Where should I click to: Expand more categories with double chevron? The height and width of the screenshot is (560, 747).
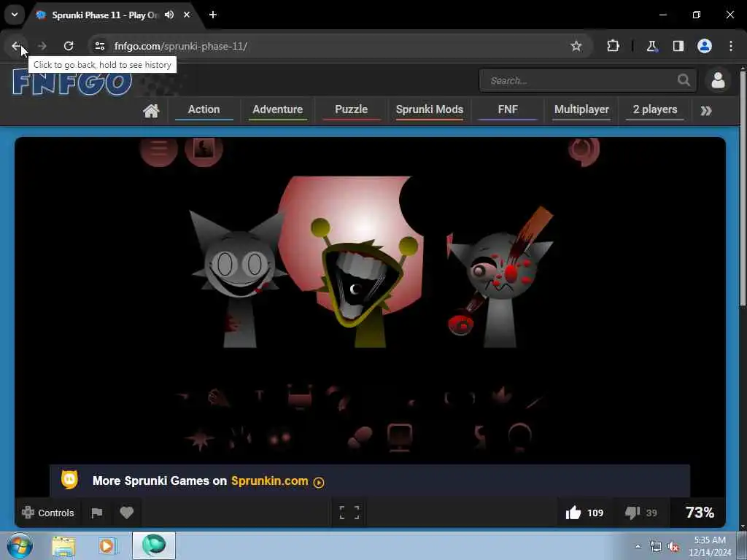tap(706, 111)
